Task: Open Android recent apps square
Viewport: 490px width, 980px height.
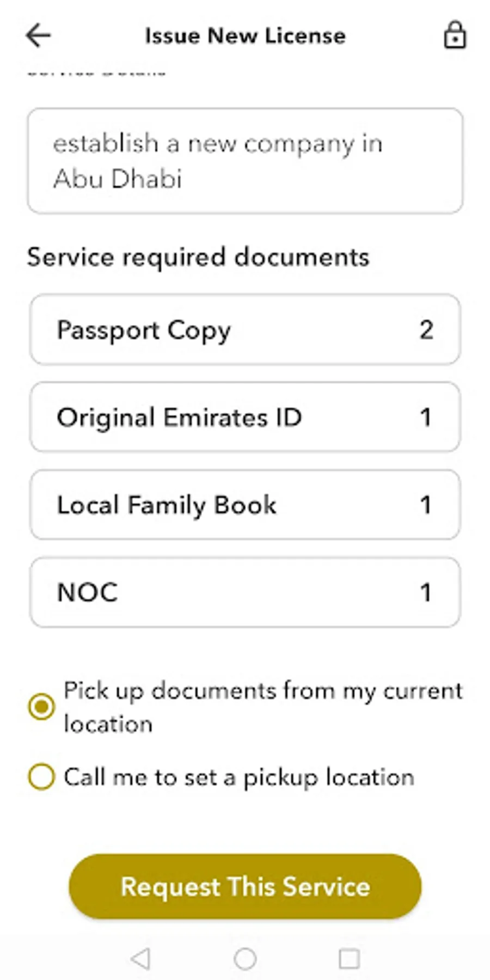Action: click(x=349, y=959)
